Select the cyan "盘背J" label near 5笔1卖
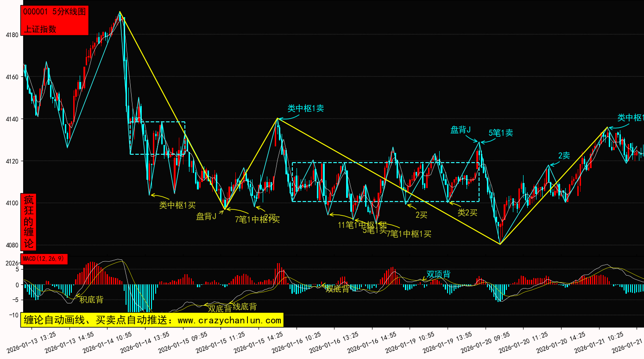The width and height of the screenshot is (644, 359). (x=461, y=130)
